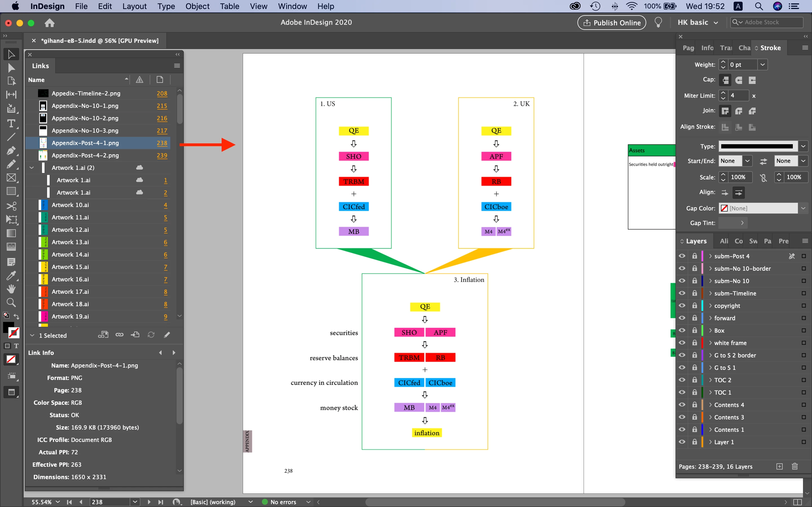Toggle lock on copyright layer
Screen dimensions: 812x507
coord(694,306)
